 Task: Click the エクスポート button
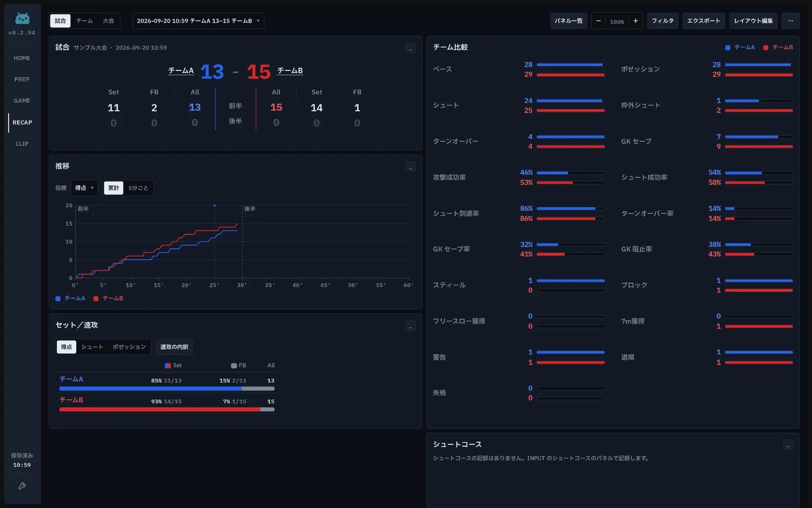point(703,21)
